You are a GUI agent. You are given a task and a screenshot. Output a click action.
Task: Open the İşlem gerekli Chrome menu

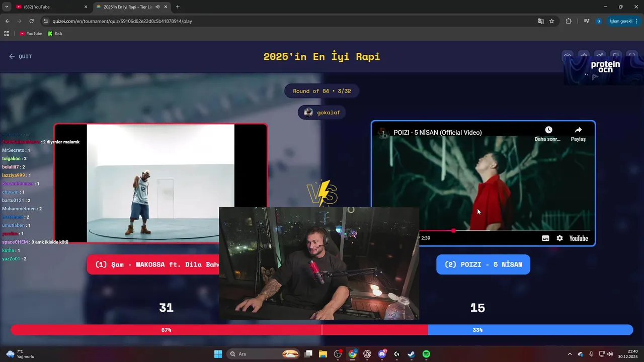pos(624,21)
